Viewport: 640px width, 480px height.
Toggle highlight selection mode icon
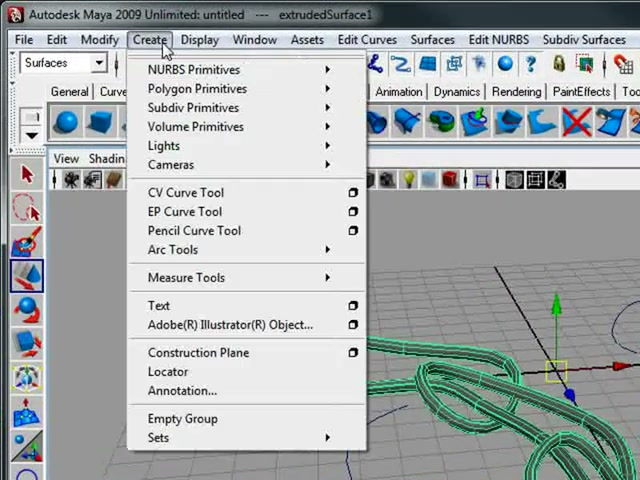[584, 64]
